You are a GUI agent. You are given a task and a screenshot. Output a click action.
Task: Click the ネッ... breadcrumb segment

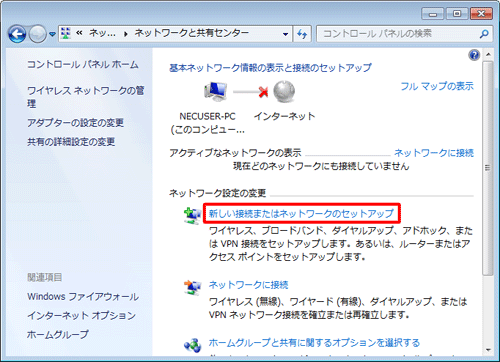pyautogui.click(x=102, y=33)
